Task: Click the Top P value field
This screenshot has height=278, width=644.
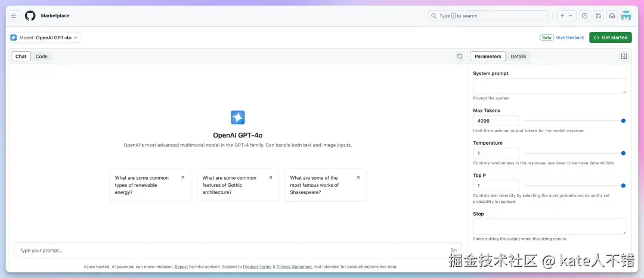Action: click(x=496, y=186)
